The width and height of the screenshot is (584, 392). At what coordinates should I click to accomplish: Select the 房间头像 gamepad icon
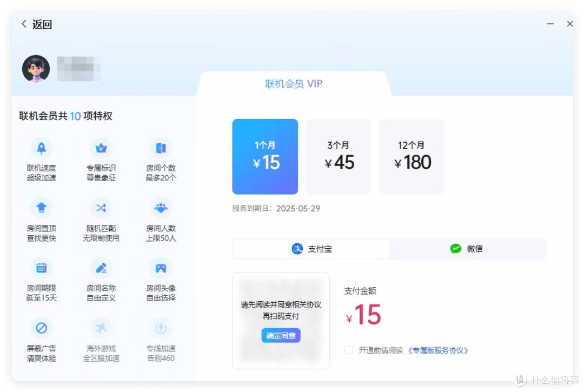pos(161,268)
